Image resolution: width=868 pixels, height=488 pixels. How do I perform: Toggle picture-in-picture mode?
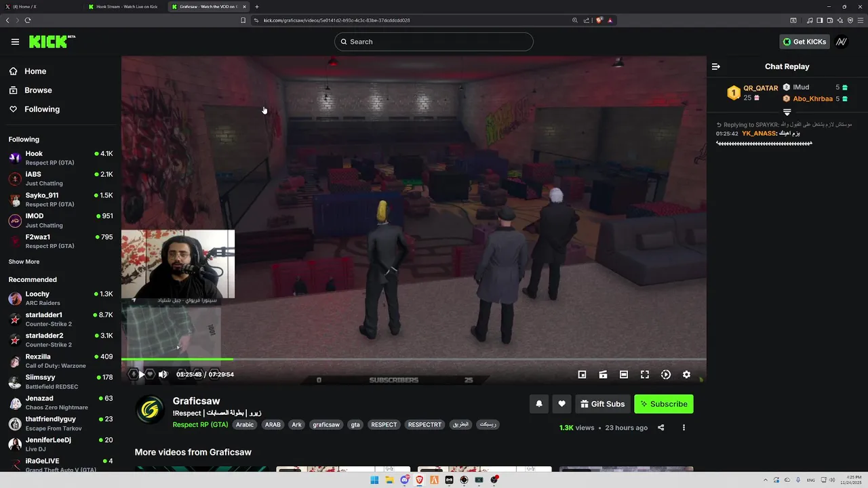pos(582,374)
